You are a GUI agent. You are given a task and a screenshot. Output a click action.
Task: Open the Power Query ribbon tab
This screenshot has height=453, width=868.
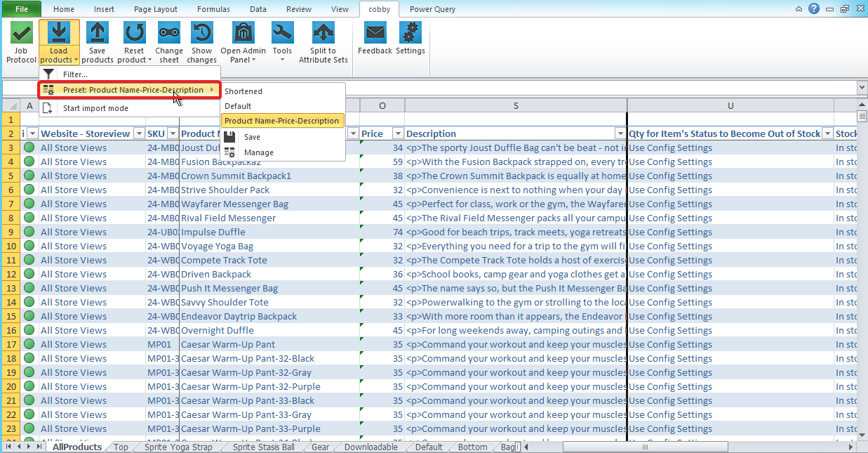tap(432, 9)
